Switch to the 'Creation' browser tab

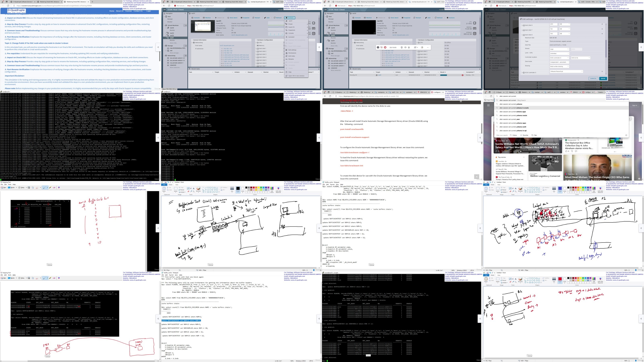600,92
